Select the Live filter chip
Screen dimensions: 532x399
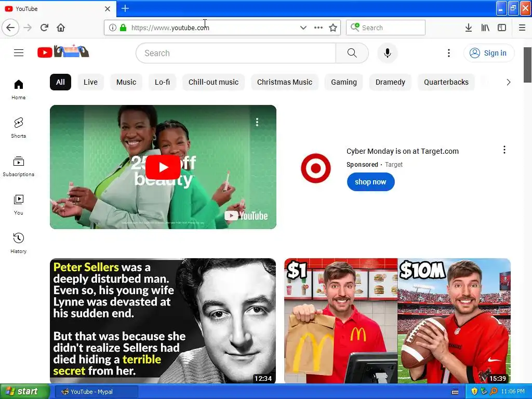click(x=90, y=82)
